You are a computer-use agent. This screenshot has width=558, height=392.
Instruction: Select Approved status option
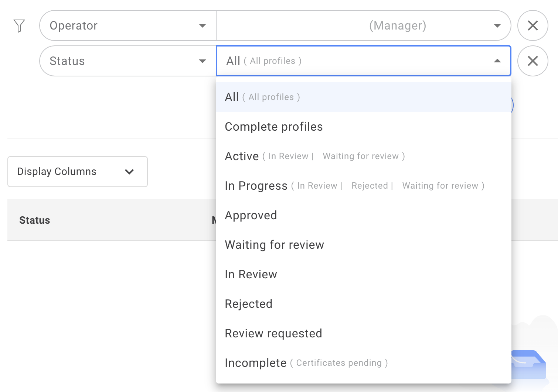coord(251,215)
